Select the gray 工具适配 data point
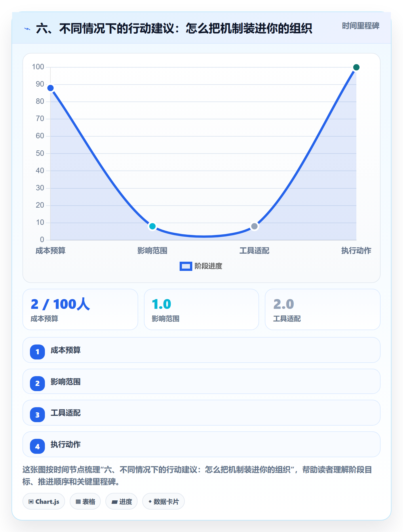 (254, 226)
